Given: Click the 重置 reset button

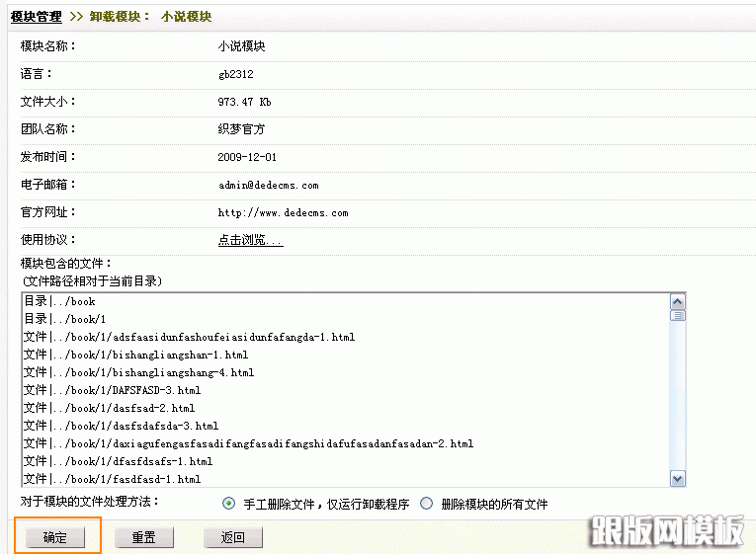Looking at the screenshot, I should coord(144,537).
